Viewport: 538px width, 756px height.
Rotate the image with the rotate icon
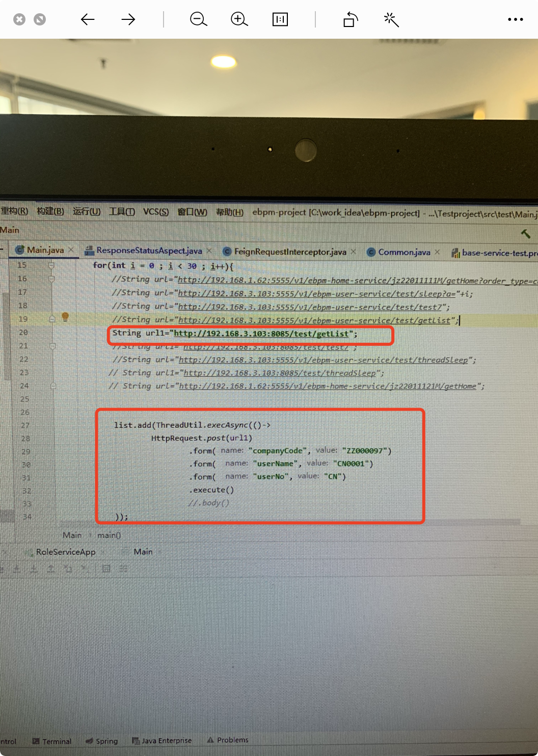(351, 19)
